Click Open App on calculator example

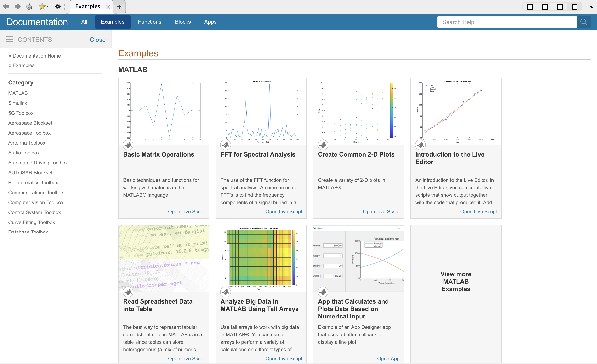click(388, 358)
